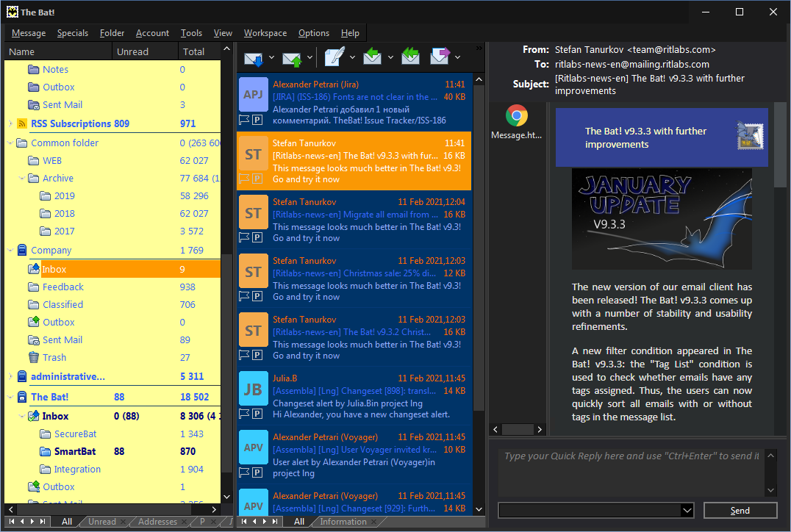This screenshot has height=532, width=791.
Task: Create a new message with the pen icon
Action: [x=334, y=57]
